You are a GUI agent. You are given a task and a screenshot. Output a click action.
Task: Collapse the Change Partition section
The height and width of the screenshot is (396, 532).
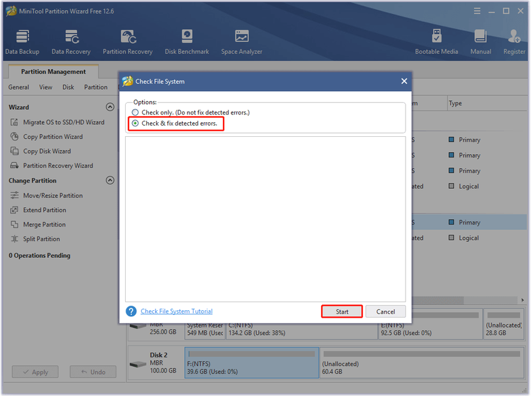tap(110, 180)
